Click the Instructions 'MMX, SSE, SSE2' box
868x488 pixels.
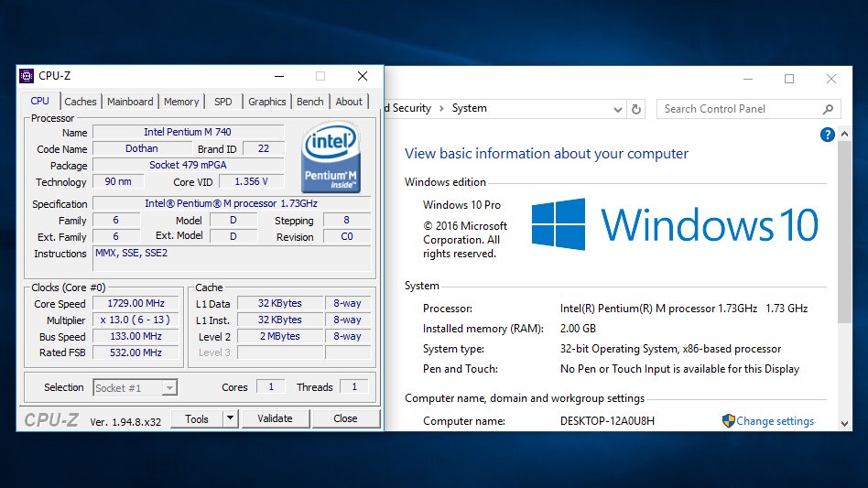[x=232, y=259]
